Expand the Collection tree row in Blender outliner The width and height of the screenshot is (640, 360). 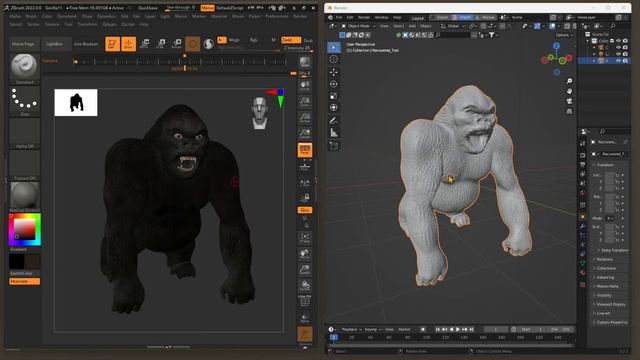click(x=588, y=41)
